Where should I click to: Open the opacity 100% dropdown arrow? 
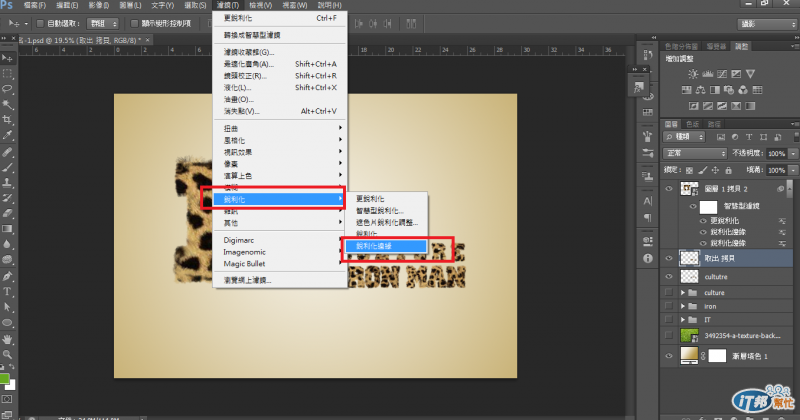(793, 153)
